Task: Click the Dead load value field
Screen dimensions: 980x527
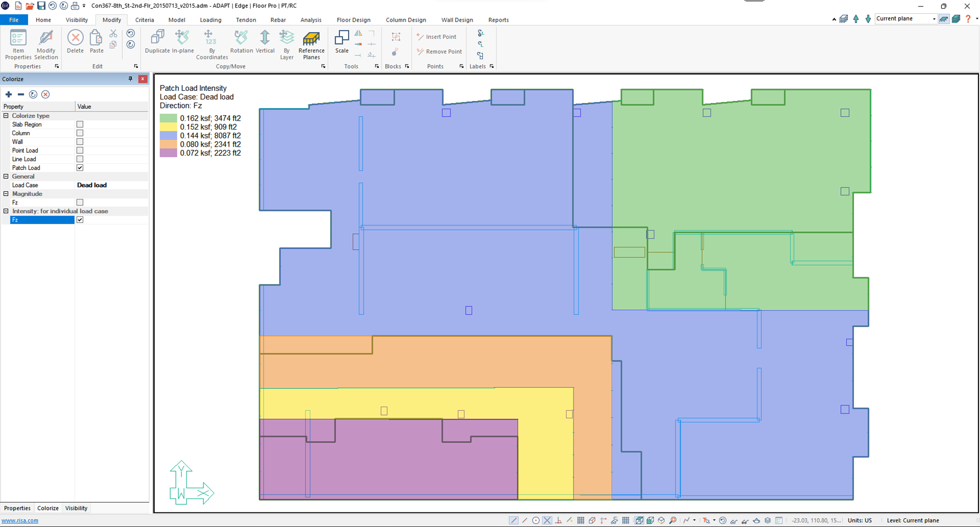Action: pos(112,185)
